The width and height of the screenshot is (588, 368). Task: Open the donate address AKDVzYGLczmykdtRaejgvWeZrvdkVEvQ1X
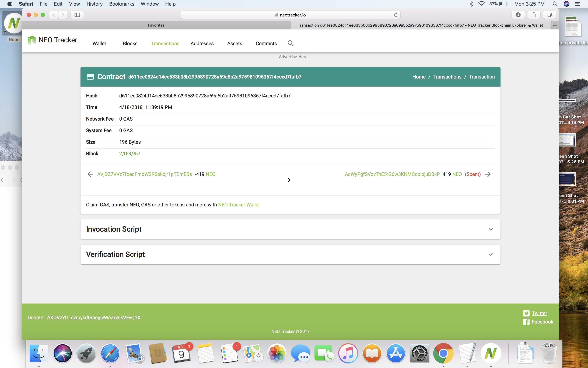[94, 318]
